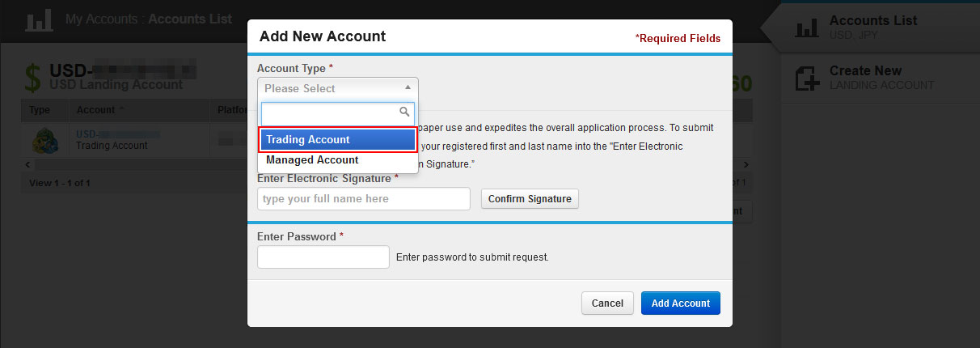Image resolution: width=980 pixels, height=348 pixels.
Task: Focus the Enter Electronic Signature field
Action: (364, 198)
